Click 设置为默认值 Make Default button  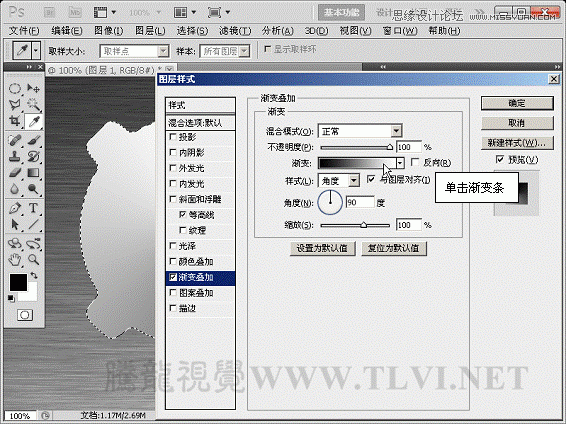322,248
